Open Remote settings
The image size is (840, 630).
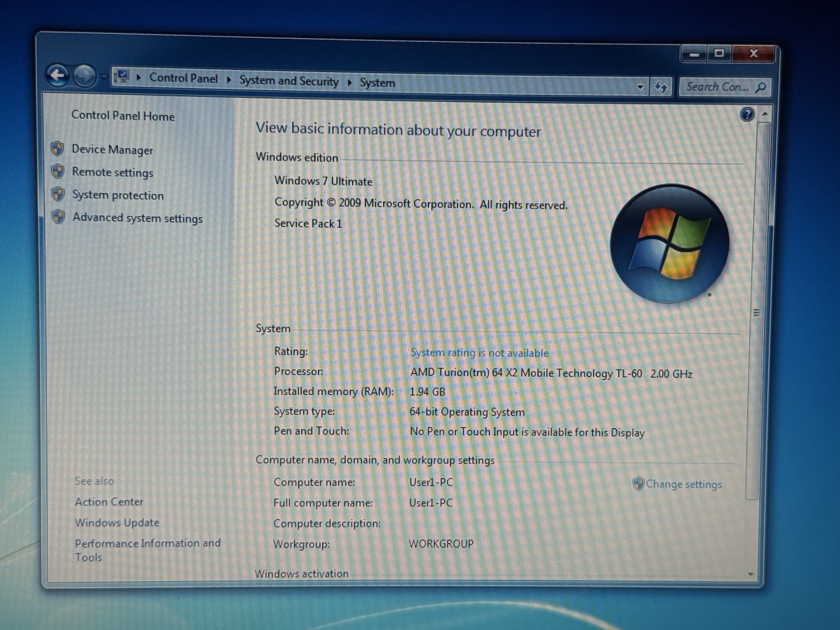[113, 172]
